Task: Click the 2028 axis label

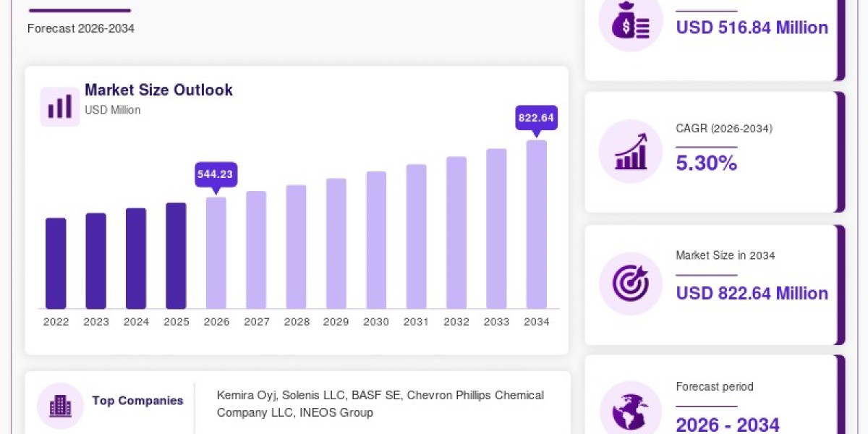Action: [x=296, y=322]
